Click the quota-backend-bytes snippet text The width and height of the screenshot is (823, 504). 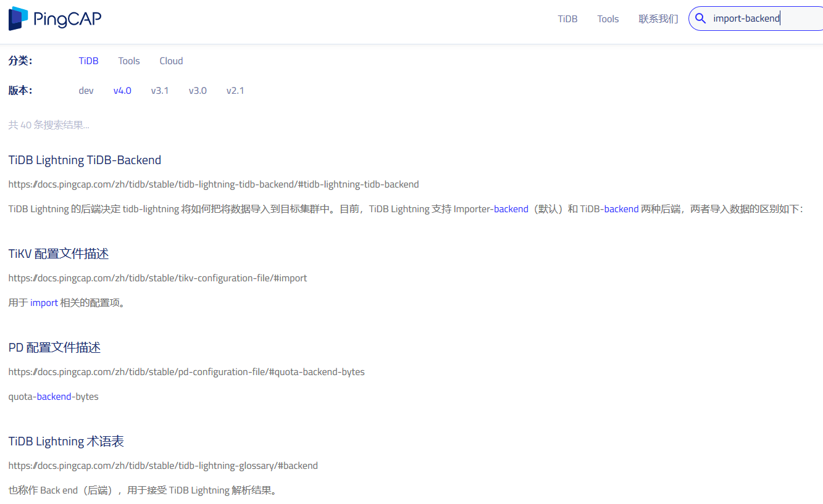click(x=53, y=396)
